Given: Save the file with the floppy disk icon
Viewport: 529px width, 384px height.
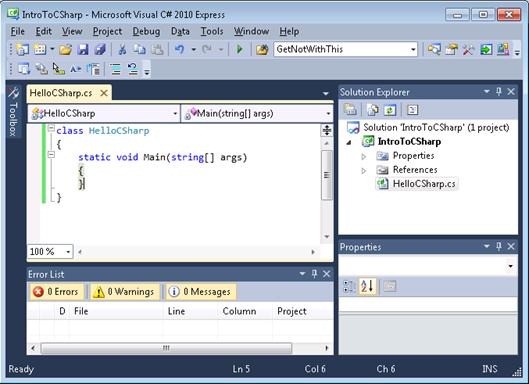Looking at the screenshot, I should coord(83,50).
